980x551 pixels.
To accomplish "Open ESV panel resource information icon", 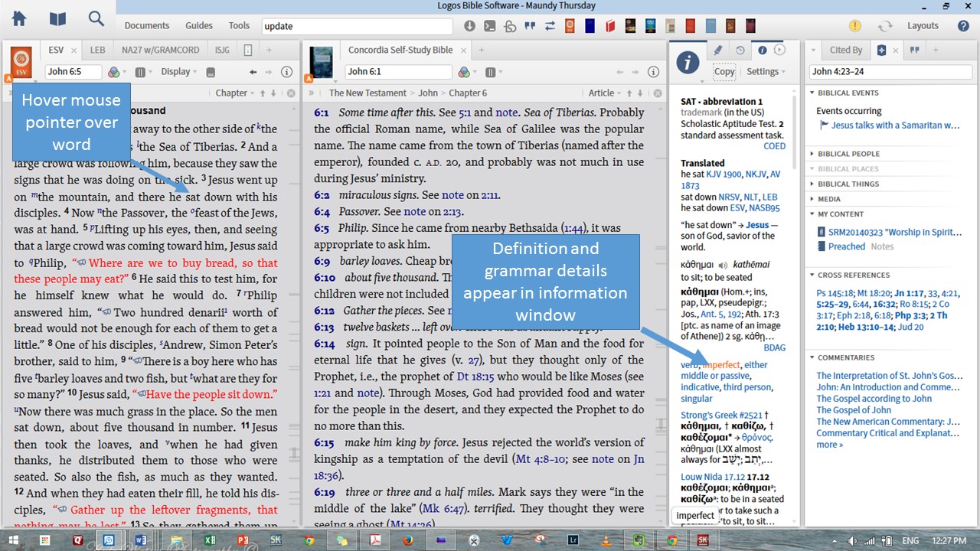I will pos(287,72).
